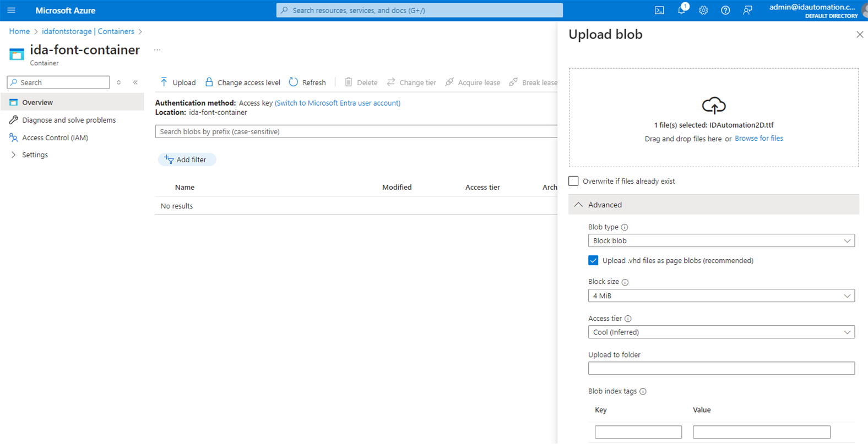The height and width of the screenshot is (444, 868).
Task: Close the Upload blob panel
Action: pyautogui.click(x=860, y=35)
